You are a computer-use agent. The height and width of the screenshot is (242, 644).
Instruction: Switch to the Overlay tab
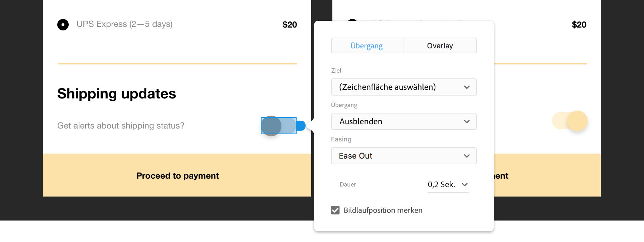click(x=440, y=46)
